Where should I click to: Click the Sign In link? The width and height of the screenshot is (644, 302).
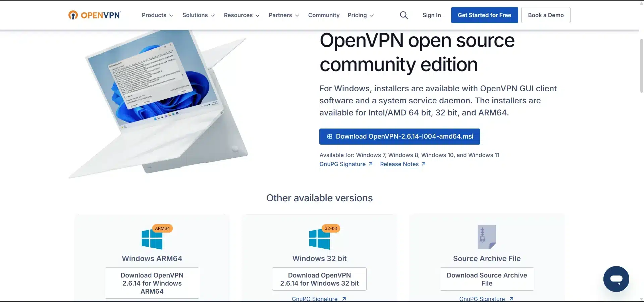pyautogui.click(x=432, y=15)
